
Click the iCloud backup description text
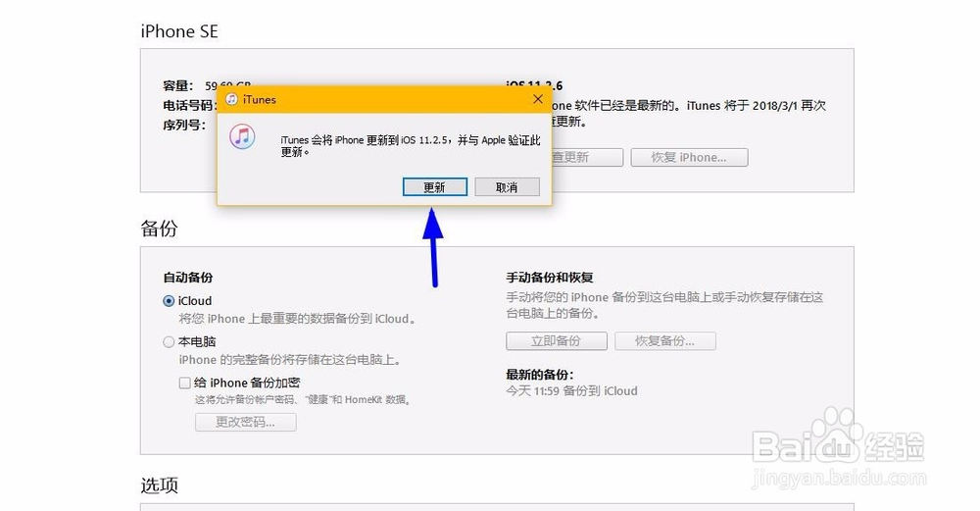298,319
